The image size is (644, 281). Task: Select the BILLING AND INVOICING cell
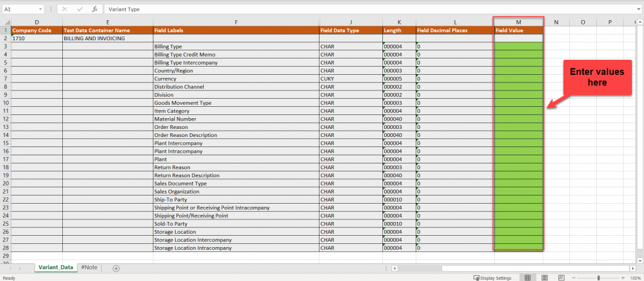(108, 38)
